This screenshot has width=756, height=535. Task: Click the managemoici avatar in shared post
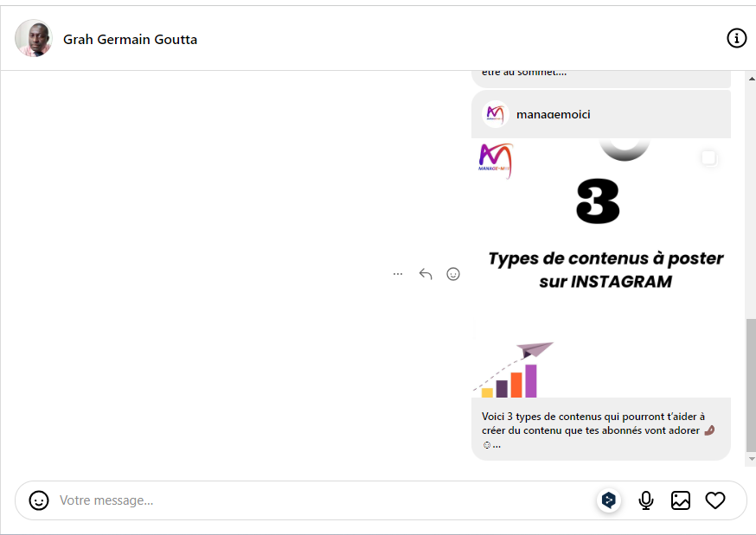(x=495, y=114)
